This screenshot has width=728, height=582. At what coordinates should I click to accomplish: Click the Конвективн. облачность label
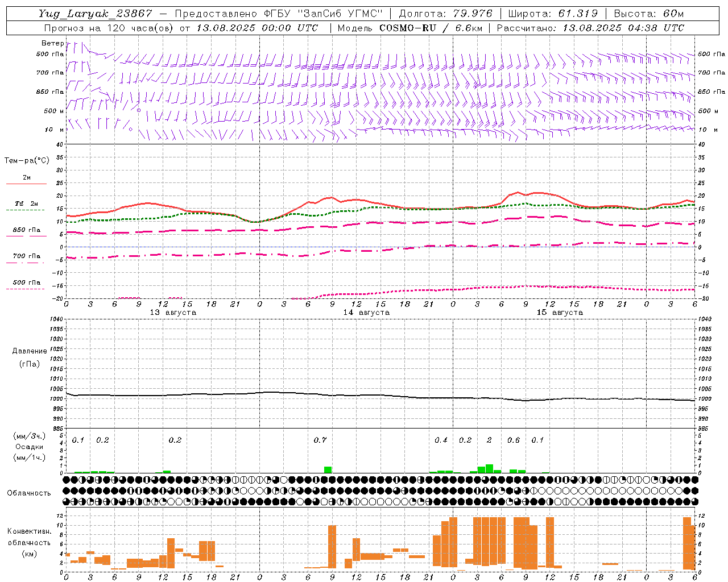tap(30, 537)
